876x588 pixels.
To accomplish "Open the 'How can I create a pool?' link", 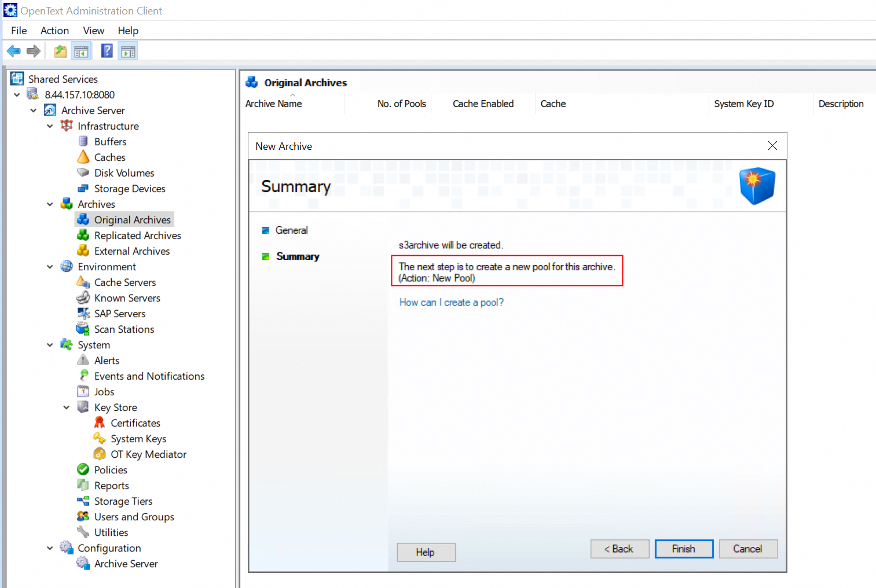I will point(452,303).
